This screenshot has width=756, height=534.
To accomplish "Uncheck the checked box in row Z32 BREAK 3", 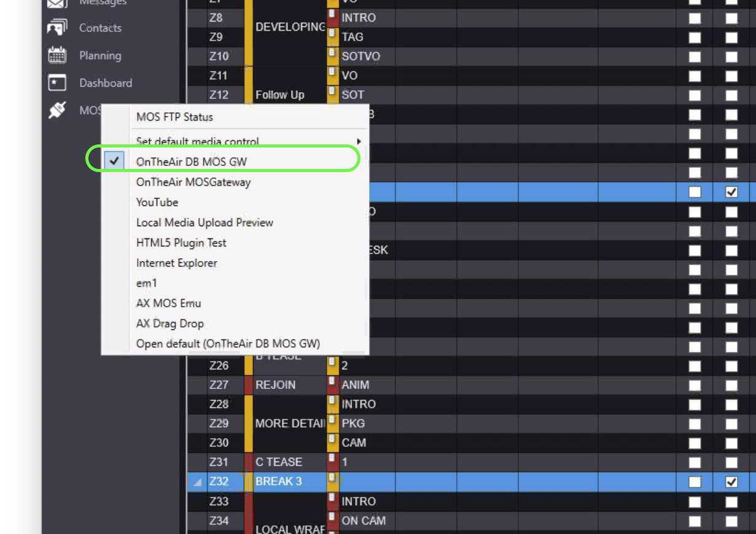I will (x=731, y=482).
